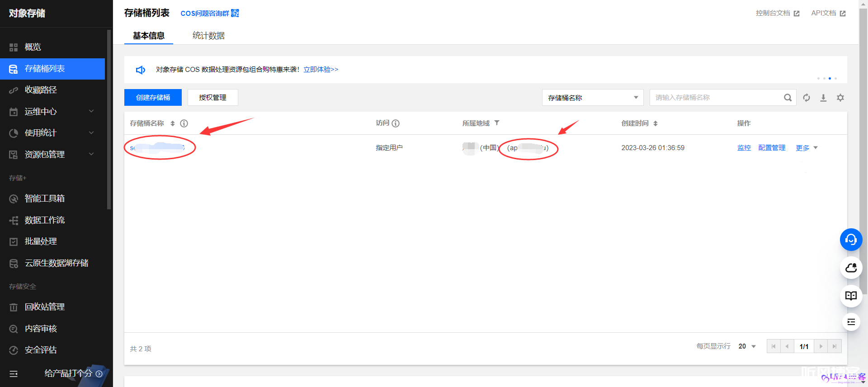Select 存储桶列表 in sidebar
The image size is (868, 387).
point(52,69)
